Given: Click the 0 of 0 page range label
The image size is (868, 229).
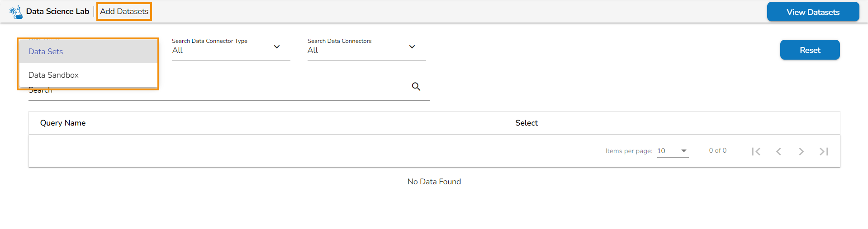Looking at the screenshot, I should point(717,150).
